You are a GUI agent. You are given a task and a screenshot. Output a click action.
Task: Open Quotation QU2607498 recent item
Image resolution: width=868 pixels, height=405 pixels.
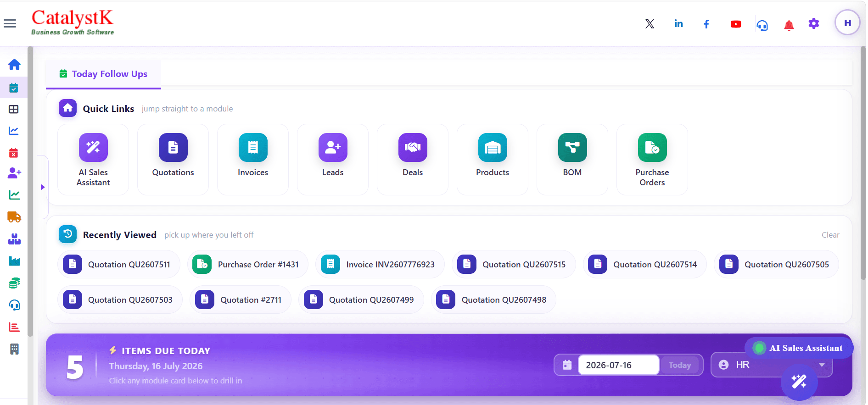(493, 300)
